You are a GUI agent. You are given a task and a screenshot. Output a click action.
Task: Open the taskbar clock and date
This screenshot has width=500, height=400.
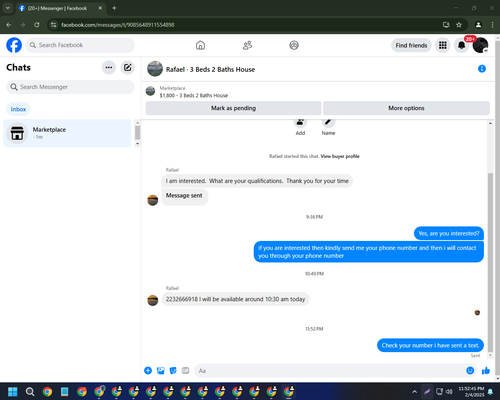471,391
